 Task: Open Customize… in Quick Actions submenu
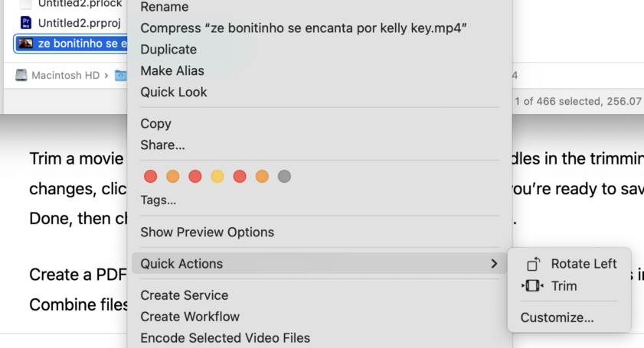coord(557,317)
